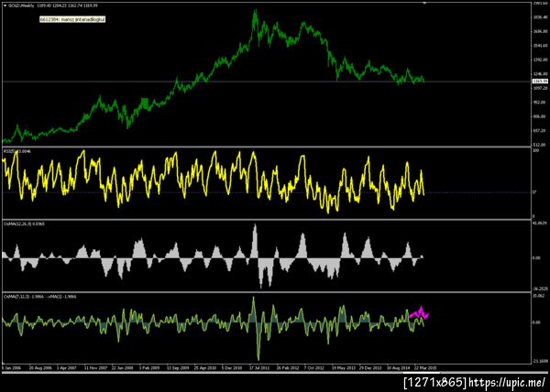550x392 pixels.
Task: Click the 11 Nov 2007 date label
Action: (95, 368)
